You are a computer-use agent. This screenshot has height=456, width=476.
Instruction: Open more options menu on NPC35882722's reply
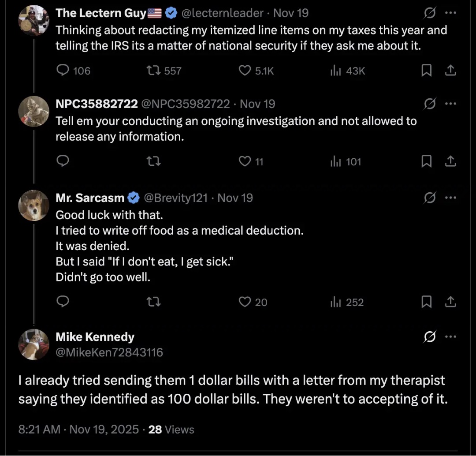click(450, 104)
